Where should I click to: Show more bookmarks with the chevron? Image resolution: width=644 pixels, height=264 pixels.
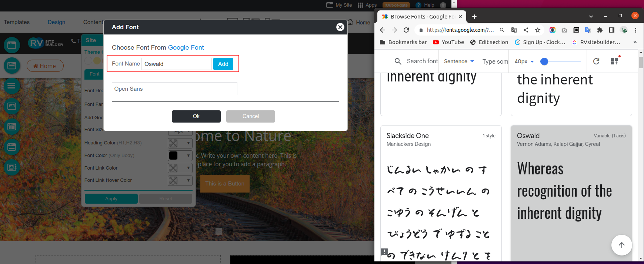click(635, 42)
